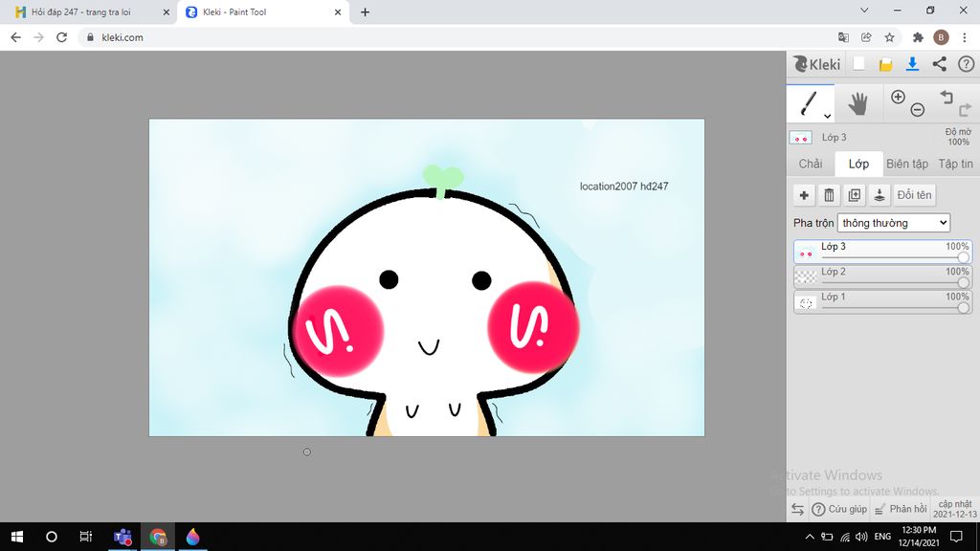Go back in the browser
Viewport: 980px width, 551px height.
15,37
